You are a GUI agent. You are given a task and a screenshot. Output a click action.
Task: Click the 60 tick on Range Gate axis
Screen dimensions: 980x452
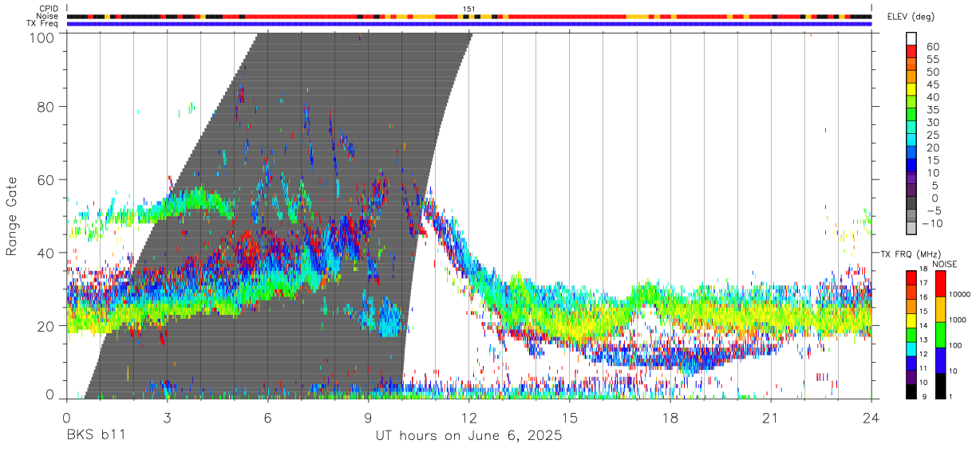46,181
